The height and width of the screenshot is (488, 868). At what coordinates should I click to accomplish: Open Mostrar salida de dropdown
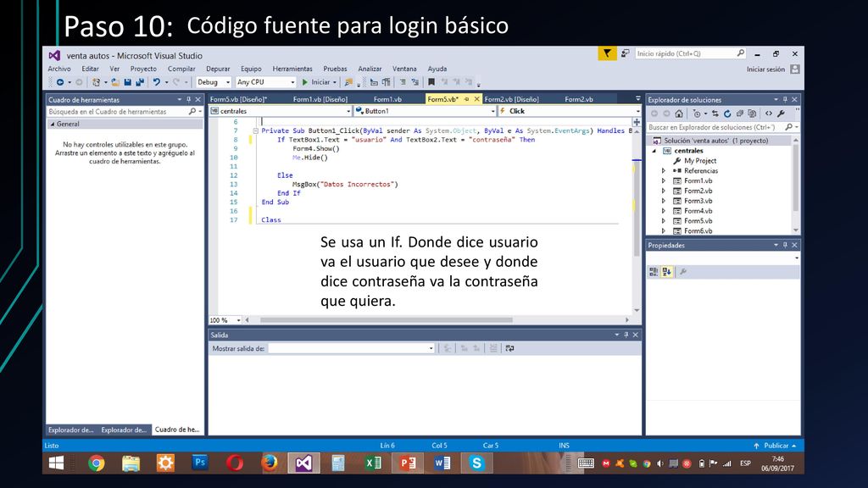point(431,348)
